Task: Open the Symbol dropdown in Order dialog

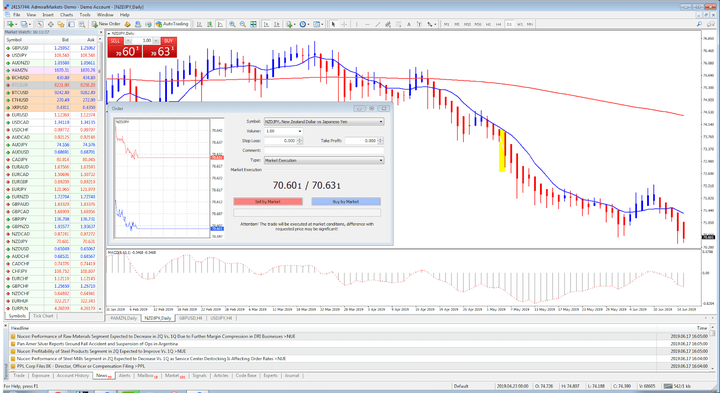Action: 324,122
